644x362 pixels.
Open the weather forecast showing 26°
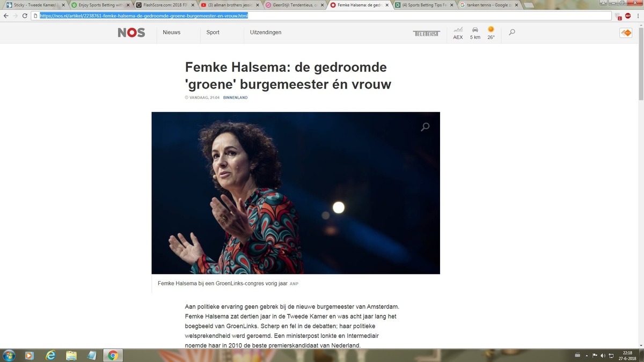[491, 33]
